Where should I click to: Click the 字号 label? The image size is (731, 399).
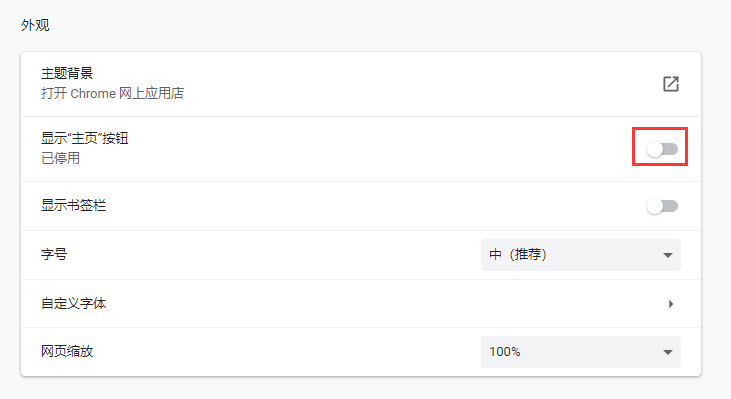coord(54,255)
